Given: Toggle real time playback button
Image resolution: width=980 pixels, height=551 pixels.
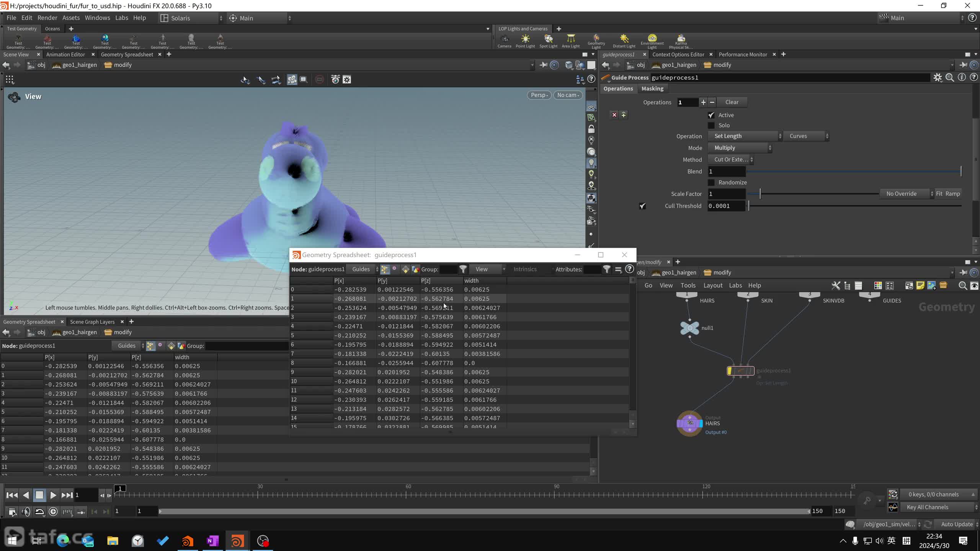Looking at the screenshot, I should click(x=53, y=512).
